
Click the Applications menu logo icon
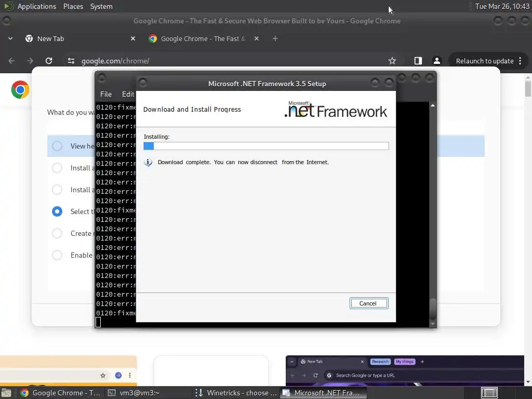tap(9, 6)
